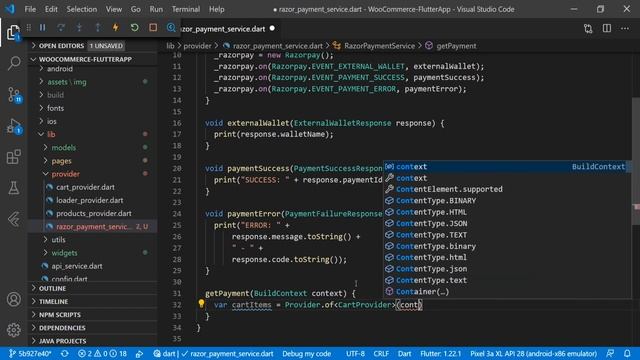Open the Go menu

(136, 9)
